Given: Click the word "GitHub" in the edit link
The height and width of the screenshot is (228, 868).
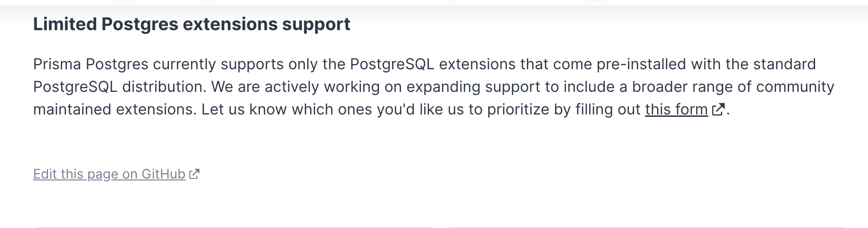Looking at the screenshot, I should coord(163,174).
